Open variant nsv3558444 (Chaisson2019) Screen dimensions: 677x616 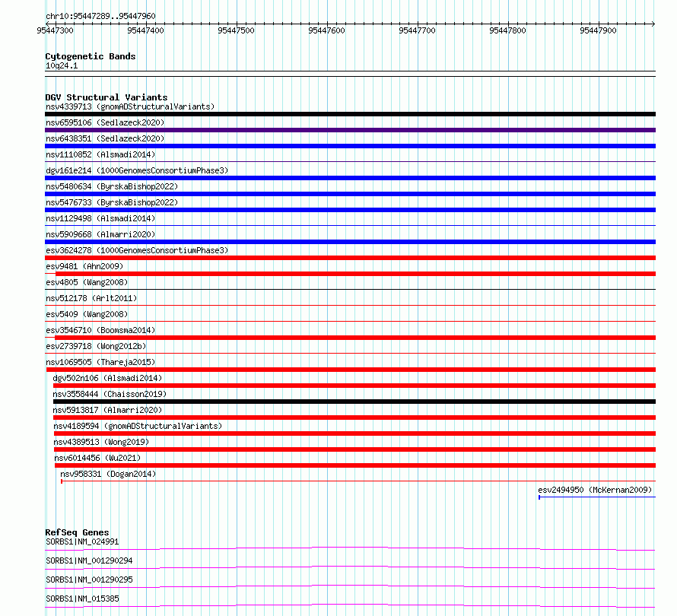pyautogui.click(x=110, y=394)
